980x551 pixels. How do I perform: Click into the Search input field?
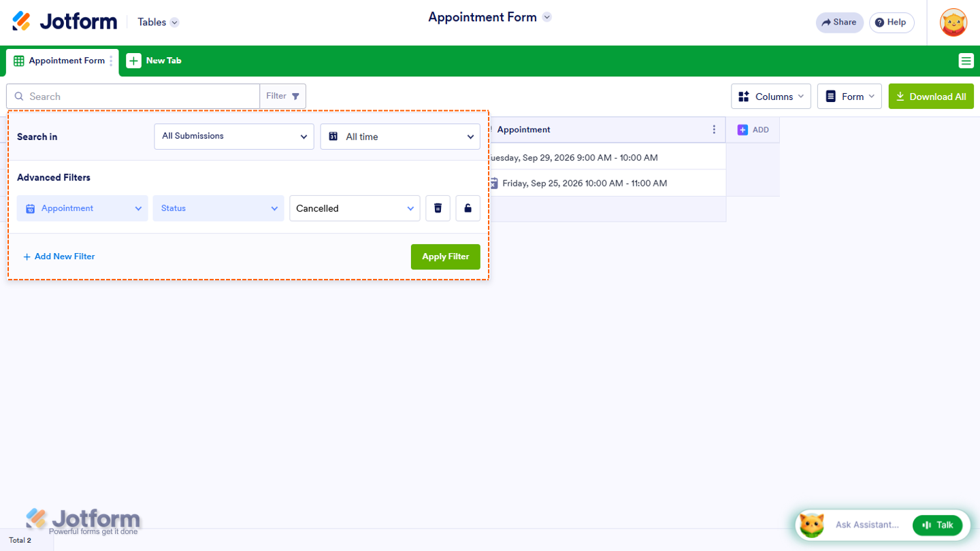pyautogui.click(x=133, y=97)
